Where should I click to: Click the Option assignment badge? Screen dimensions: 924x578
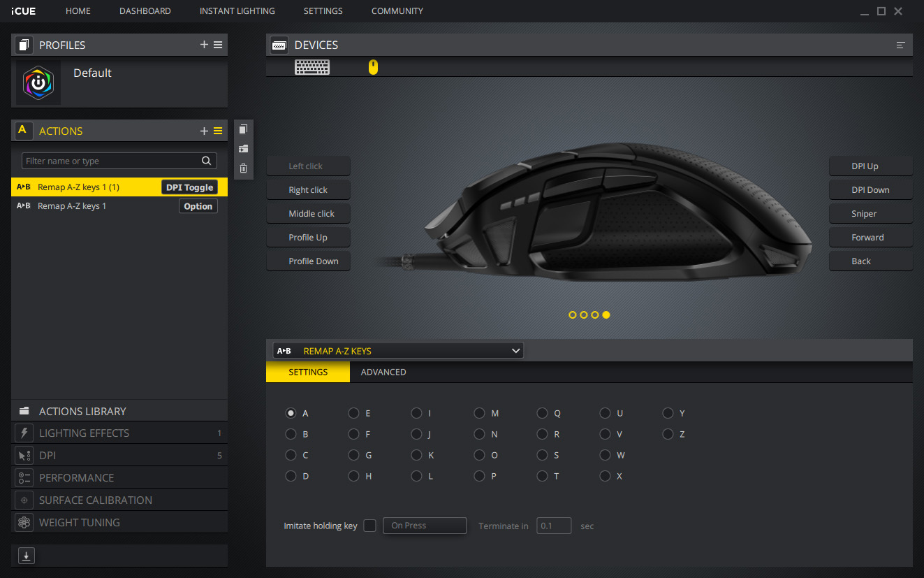(198, 206)
